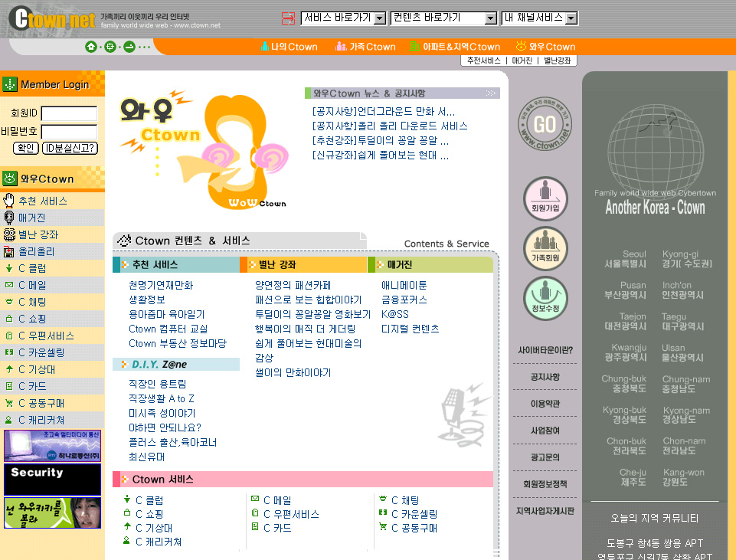Click the 비밀번호 input field
736x560 pixels.
69,132
